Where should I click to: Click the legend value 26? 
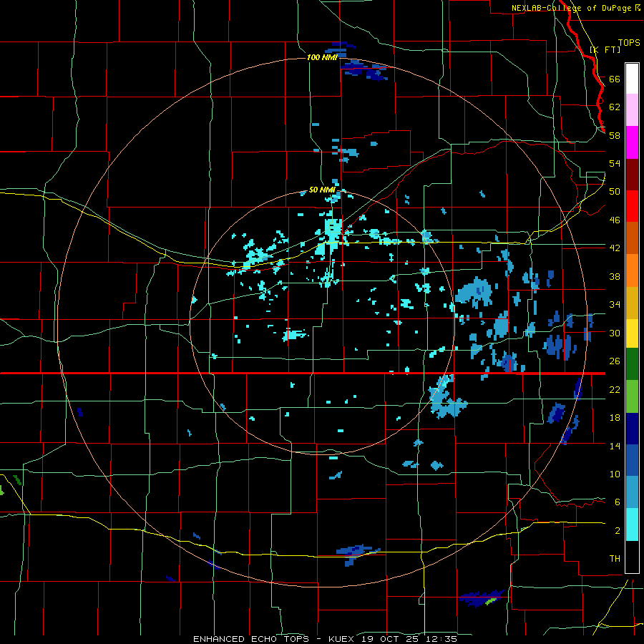[x=615, y=361]
